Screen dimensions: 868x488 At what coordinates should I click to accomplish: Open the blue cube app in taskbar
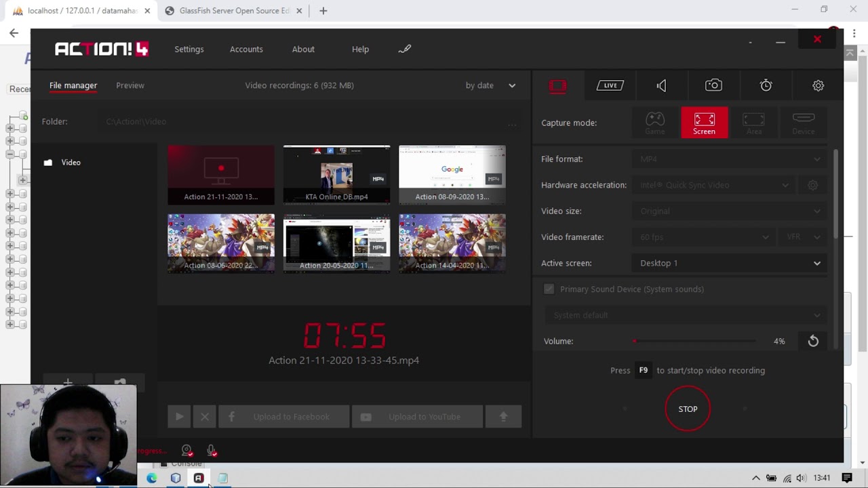click(176, 479)
